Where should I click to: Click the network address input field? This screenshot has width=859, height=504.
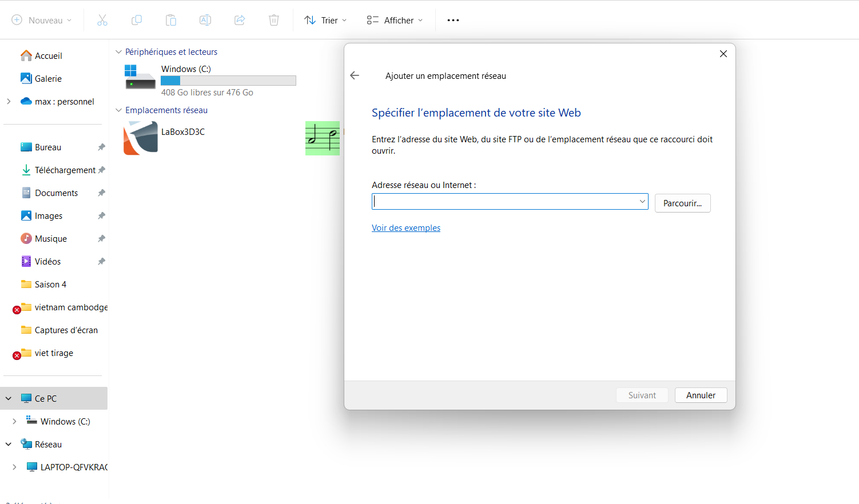[x=503, y=202]
